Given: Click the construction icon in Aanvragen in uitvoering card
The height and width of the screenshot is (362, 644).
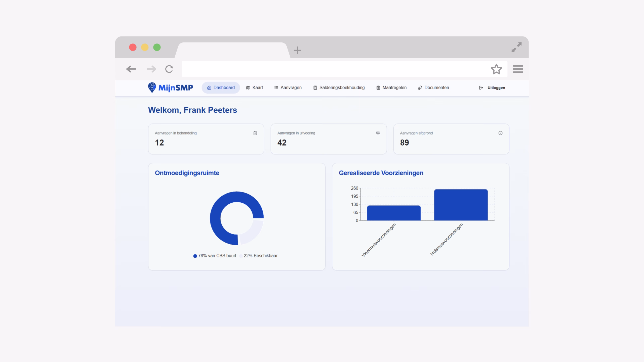Looking at the screenshot, I should (x=378, y=133).
